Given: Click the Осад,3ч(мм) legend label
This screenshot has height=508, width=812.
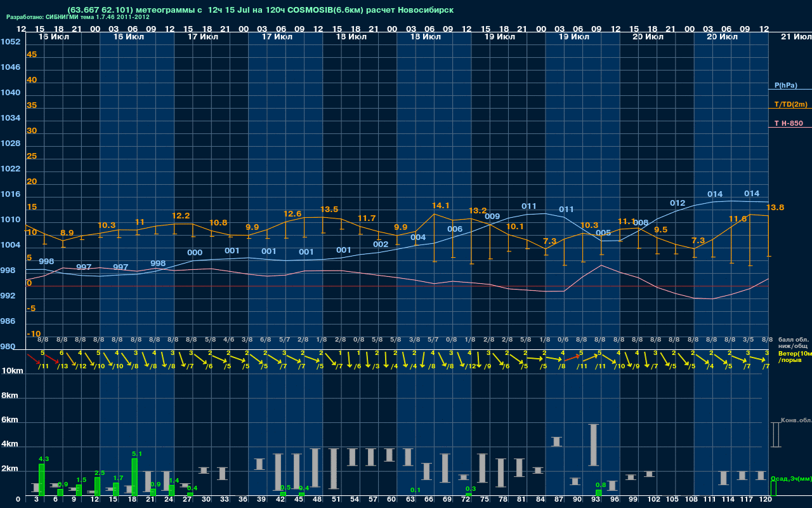Looking at the screenshot, I should (x=791, y=478).
